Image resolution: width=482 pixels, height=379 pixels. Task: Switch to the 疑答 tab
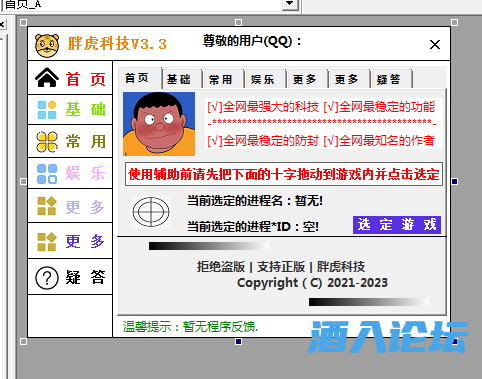pyautogui.click(x=392, y=79)
